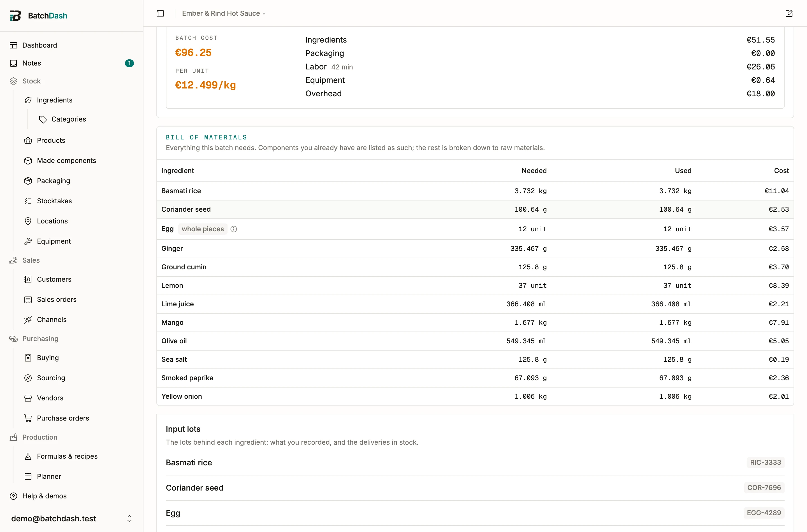The image size is (807, 532).
Task: Click the Notes unread badge showing 1
Action: (x=129, y=63)
